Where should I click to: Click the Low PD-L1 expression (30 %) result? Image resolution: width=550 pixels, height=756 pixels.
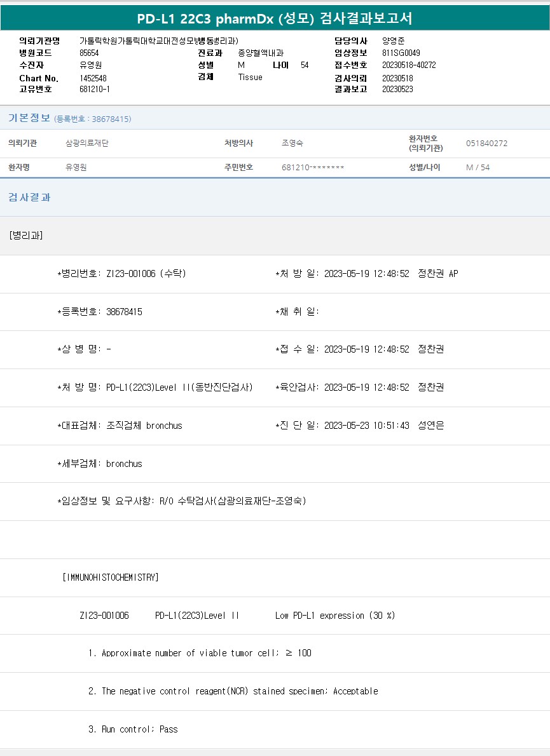[x=335, y=616]
